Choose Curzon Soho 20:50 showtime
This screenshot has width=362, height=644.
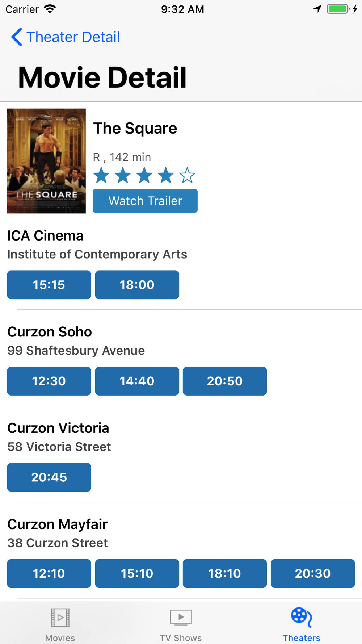tap(225, 381)
